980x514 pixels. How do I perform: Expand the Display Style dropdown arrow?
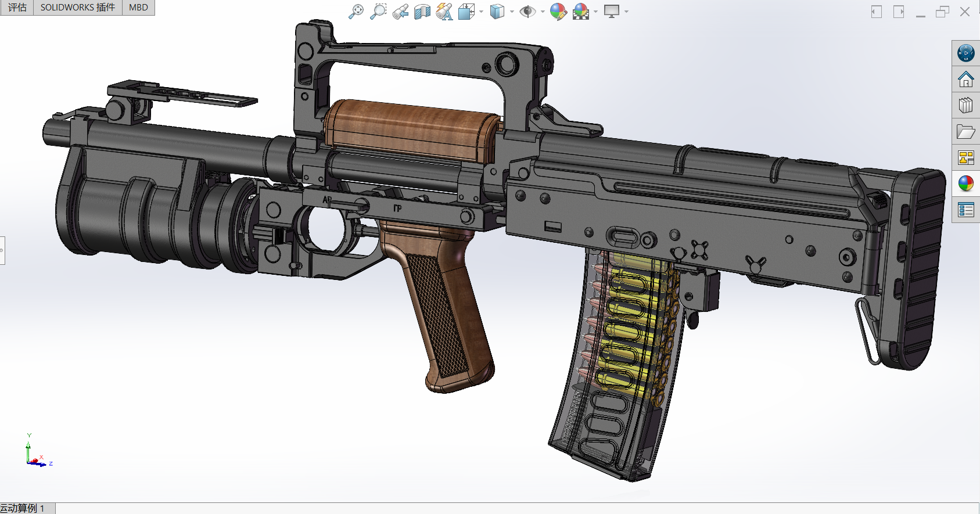pyautogui.click(x=512, y=12)
